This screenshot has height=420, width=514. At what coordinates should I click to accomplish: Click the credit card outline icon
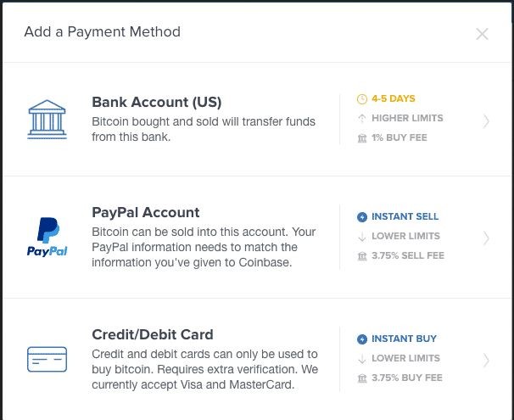point(47,359)
